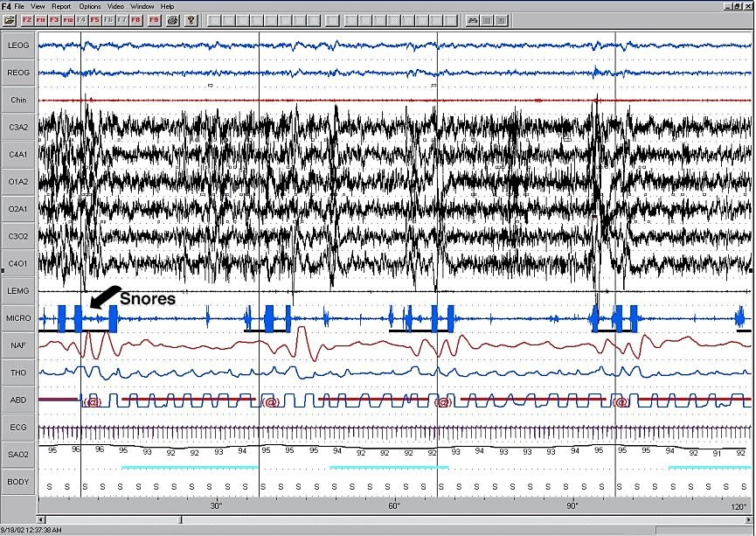Click the F12 toolbar button
Image resolution: width=756 pixels, height=536 pixels.
tap(68, 20)
